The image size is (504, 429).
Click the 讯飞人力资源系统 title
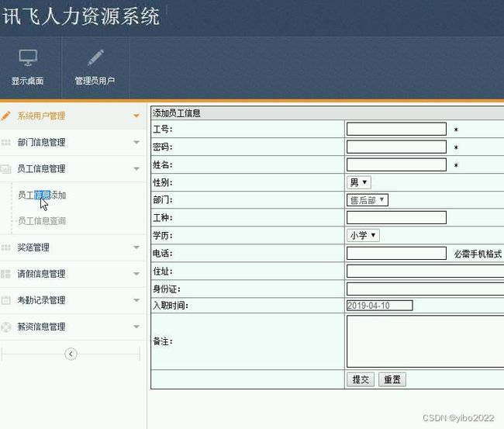click(x=81, y=16)
